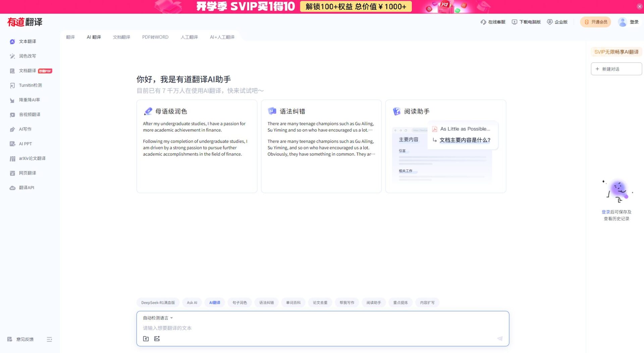The image size is (644, 353).
Task: Select the DeepSeek-R1满血版 mode chip
Action: click(158, 302)
